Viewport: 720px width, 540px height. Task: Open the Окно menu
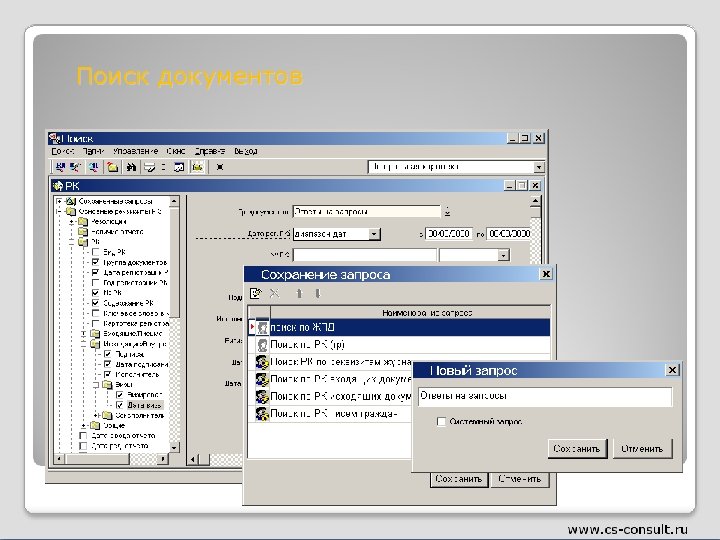(x=176, y=151)
